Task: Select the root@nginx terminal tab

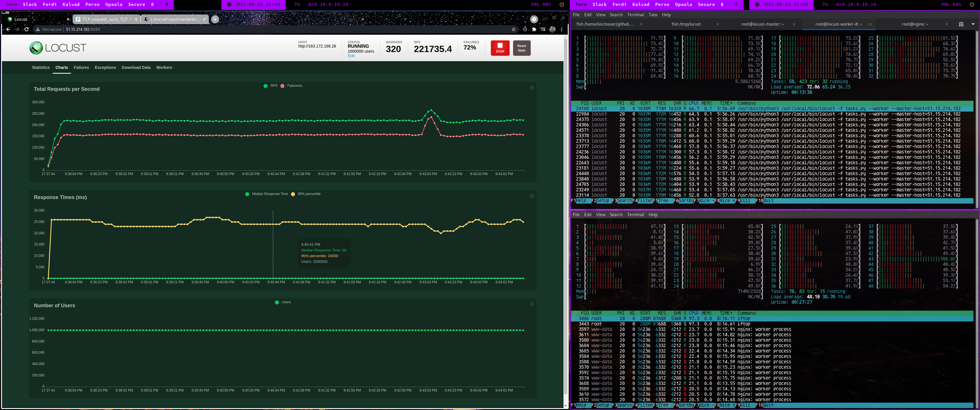Action: [x=914, y=24]
